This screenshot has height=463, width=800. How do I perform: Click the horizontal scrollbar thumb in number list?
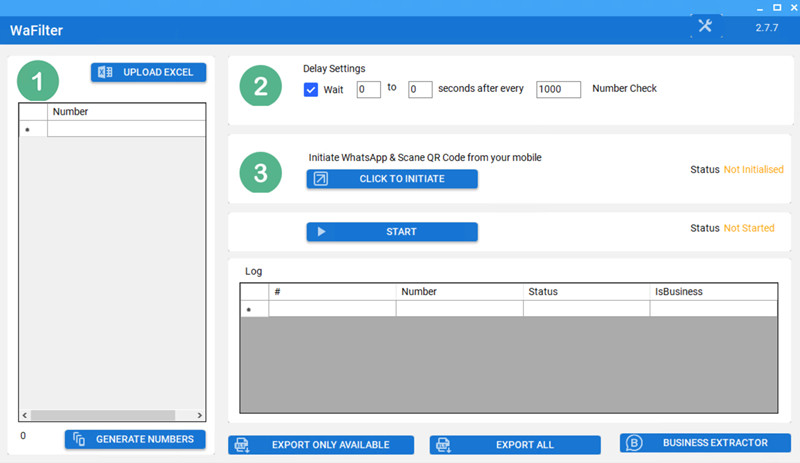103,415
